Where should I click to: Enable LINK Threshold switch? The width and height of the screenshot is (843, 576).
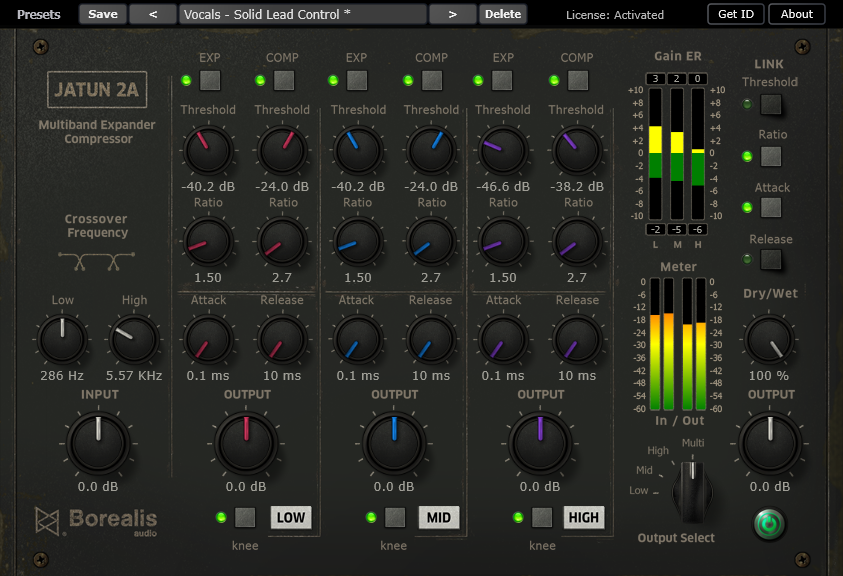tap(770, 104)
